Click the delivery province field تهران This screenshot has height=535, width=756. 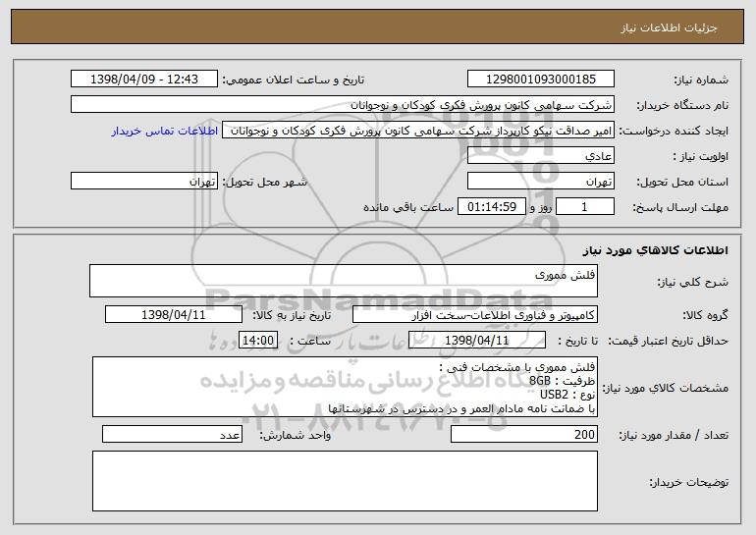click(x=540, y=182)
